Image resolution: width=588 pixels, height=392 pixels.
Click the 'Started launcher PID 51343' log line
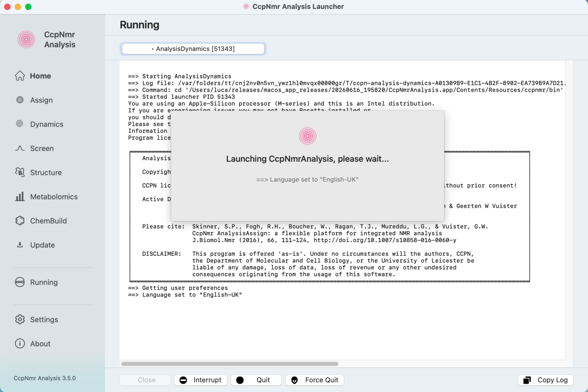click(182, 97)
